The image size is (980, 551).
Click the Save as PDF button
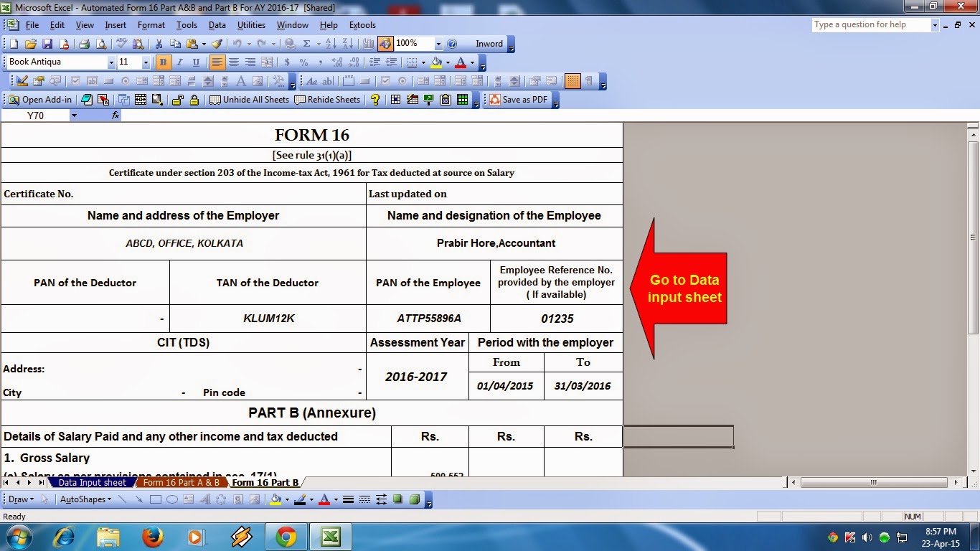(x=518, y=100)
